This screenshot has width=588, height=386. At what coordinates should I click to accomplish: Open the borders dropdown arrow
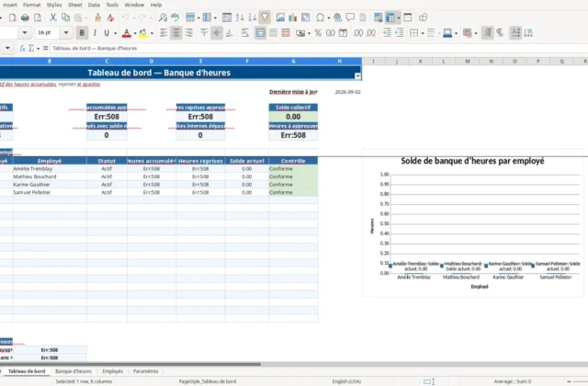pyautogui.click(x=423, y=33)
